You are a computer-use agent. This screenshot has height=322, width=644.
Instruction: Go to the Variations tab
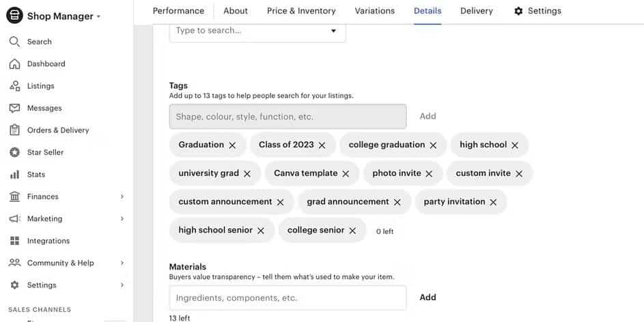click(375, 11)
